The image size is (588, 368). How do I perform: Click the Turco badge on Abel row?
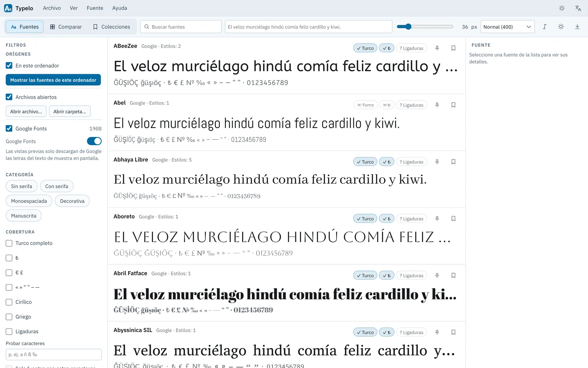click(366, 105)
